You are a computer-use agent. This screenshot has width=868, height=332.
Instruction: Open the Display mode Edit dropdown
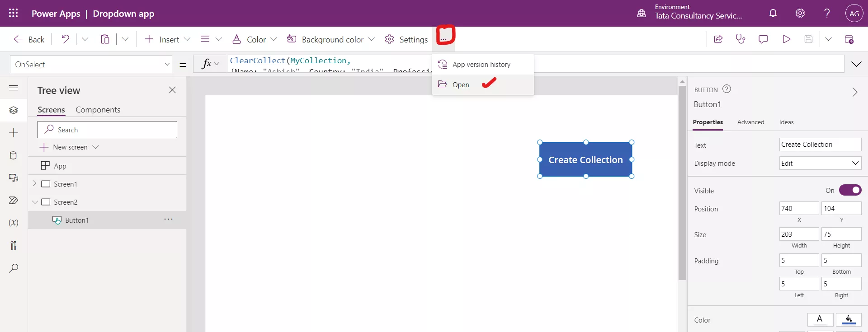coord(820,163)
